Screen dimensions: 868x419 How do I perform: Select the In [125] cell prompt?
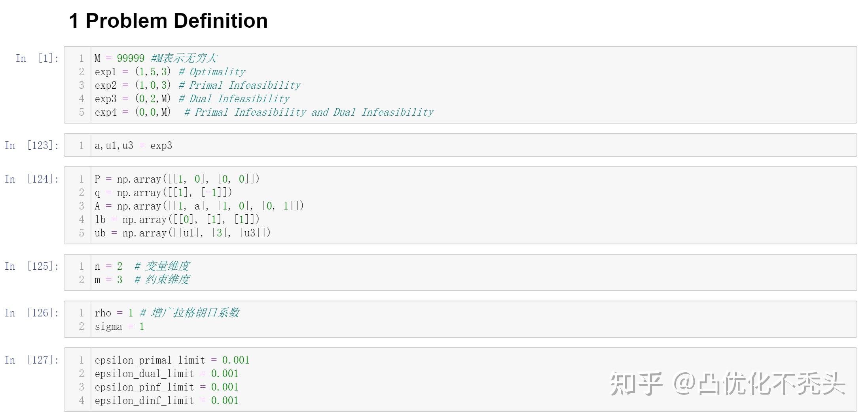(x=32, y=266)
